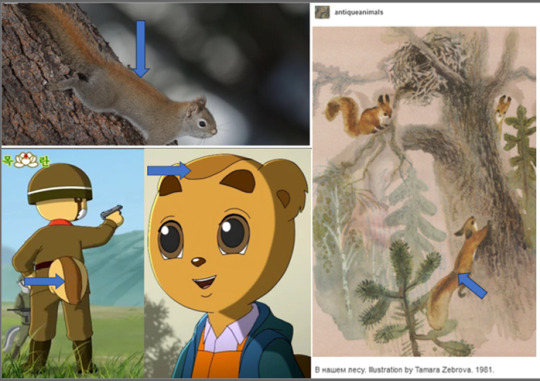Viewport: 540px width, 381px height.
Task: Click the red squirrel photo on tree bark
Action: tap(155, 74)
